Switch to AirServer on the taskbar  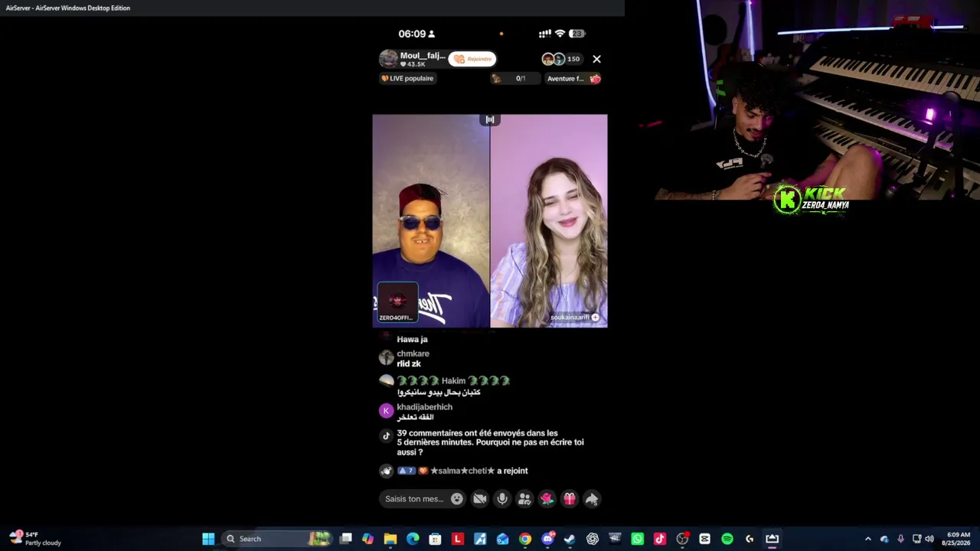click(772, 539)
